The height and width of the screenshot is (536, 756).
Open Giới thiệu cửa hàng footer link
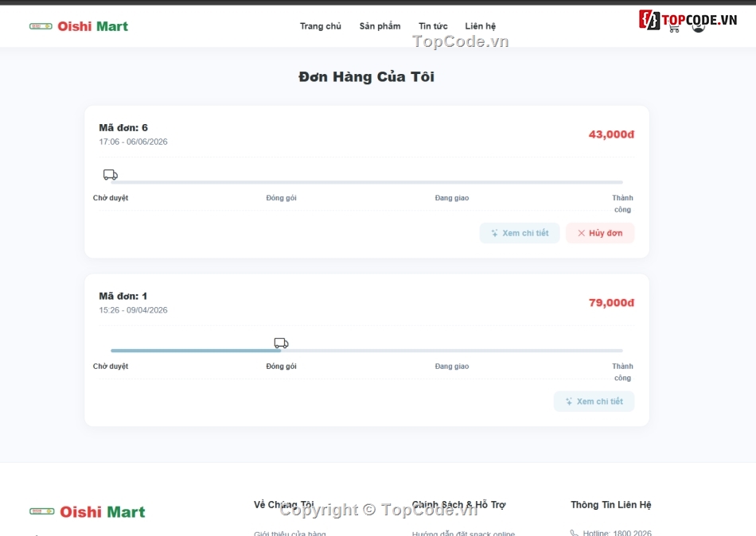click(x=290, y=533)
